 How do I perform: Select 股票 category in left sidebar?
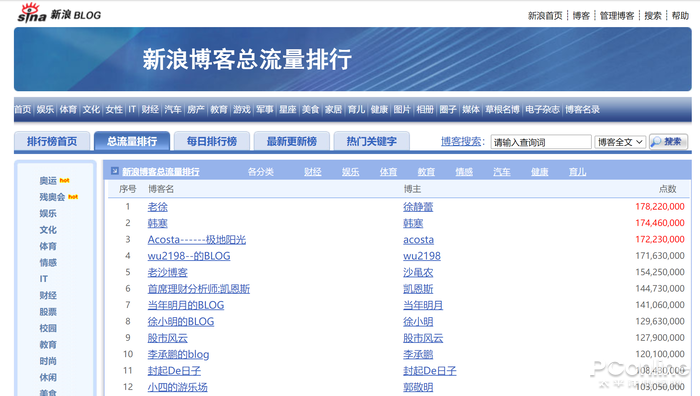48,312
